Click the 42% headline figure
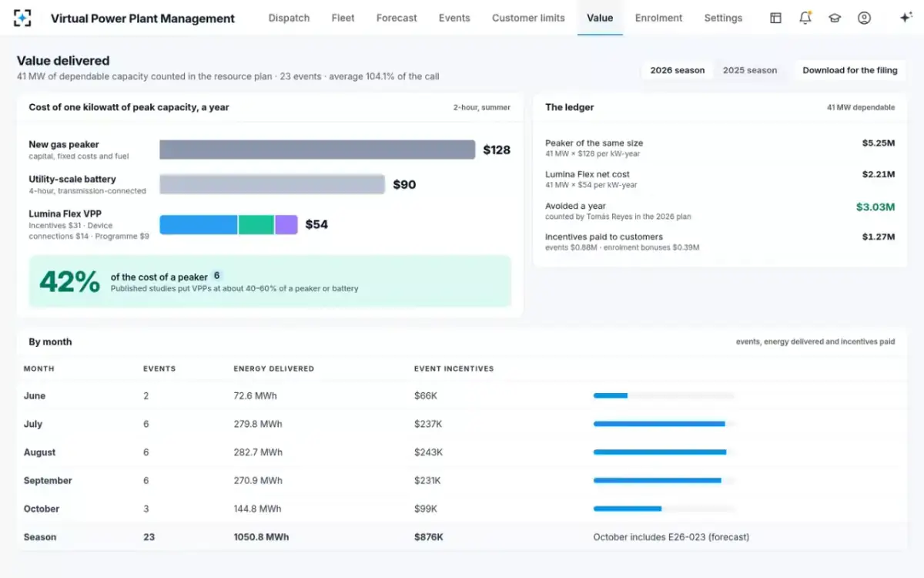 click(x=69, y=281)
